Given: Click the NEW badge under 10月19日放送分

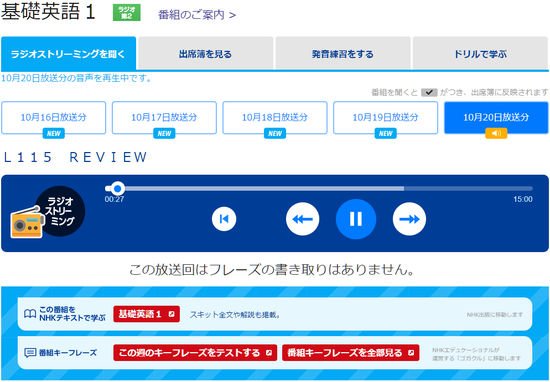Looking at the screenshot, I should coord(385,133).
